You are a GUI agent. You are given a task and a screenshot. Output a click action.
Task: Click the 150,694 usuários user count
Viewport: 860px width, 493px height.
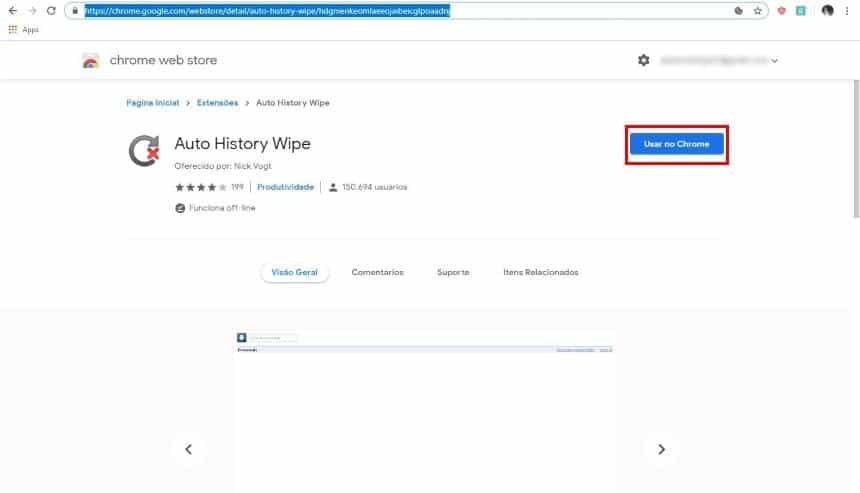point(368,188)
